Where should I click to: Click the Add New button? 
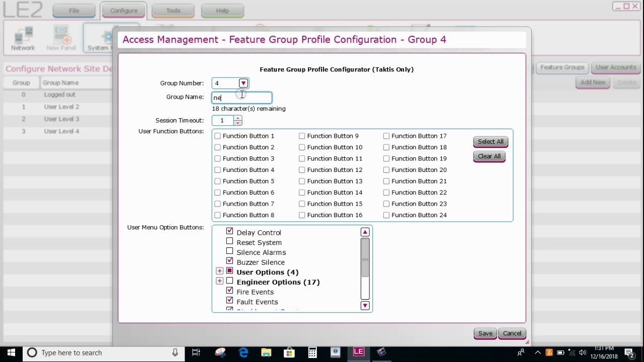[x=593, y=82]
